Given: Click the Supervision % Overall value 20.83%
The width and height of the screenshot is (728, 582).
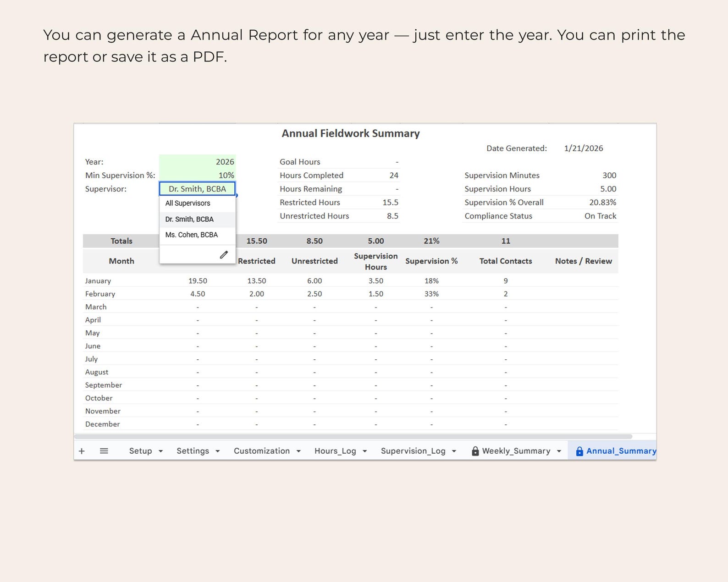Looking at the screenshot, I should coord(603,202).
